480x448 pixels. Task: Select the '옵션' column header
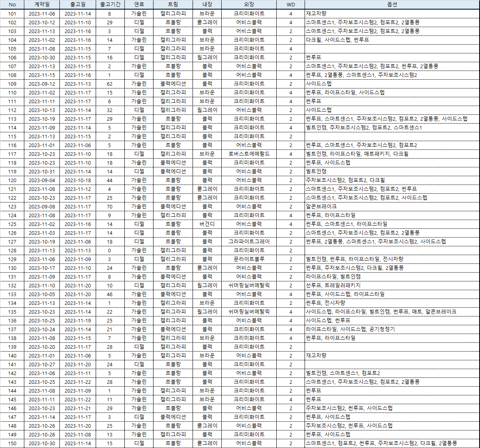click(x=392, y=5)
